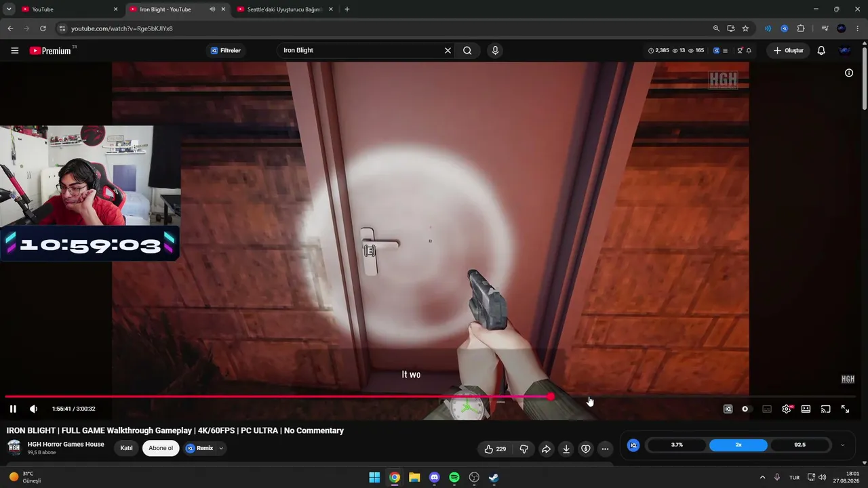868x488 pixels.
Task: Submit search with the magnifier button
Action: tap(467, 51)
